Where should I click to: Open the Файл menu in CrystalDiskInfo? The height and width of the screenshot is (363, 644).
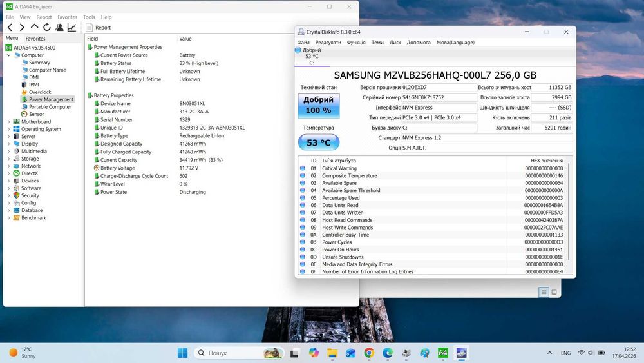pos(303,43)
